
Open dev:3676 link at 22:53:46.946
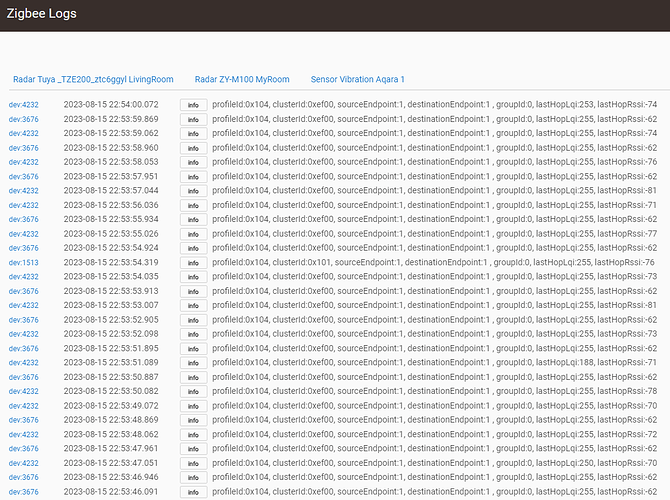(x=24, y=477)
